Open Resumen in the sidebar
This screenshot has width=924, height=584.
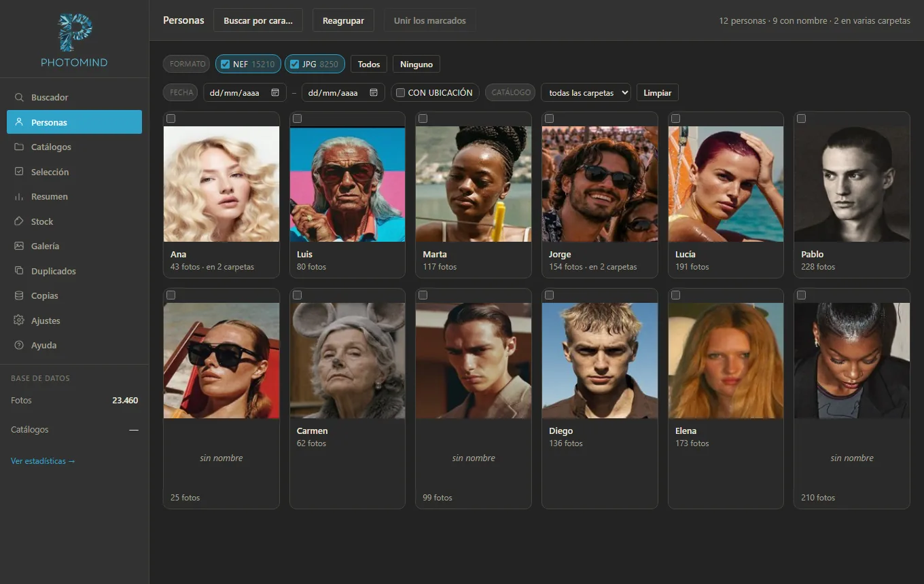click(74, 196)
